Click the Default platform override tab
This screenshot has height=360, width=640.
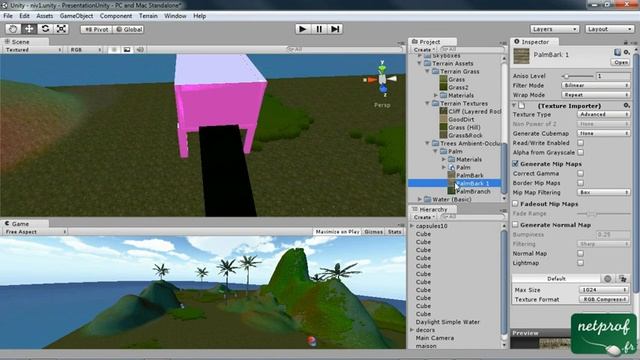[x=556, y=279]
